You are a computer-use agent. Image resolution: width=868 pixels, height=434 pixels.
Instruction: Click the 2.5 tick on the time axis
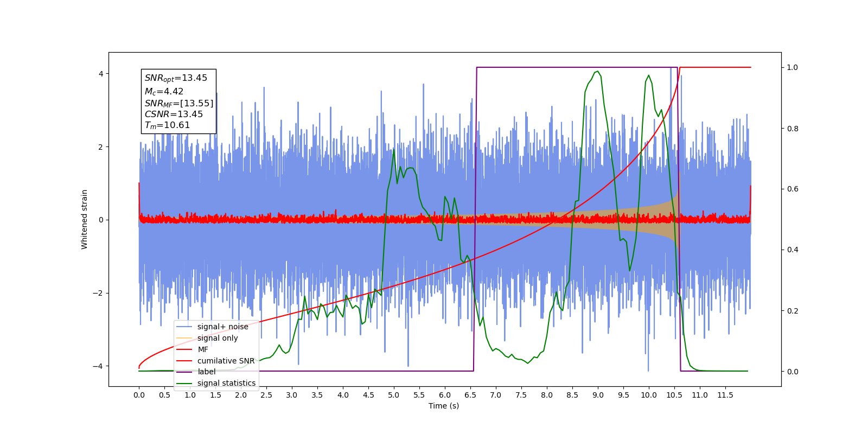[x=266, y=395]
